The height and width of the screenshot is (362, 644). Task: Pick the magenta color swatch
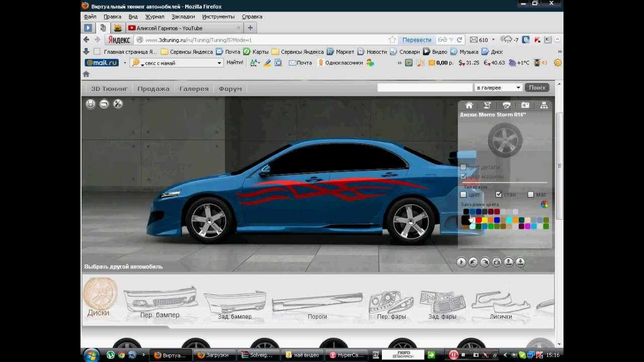tap(527, 226)
